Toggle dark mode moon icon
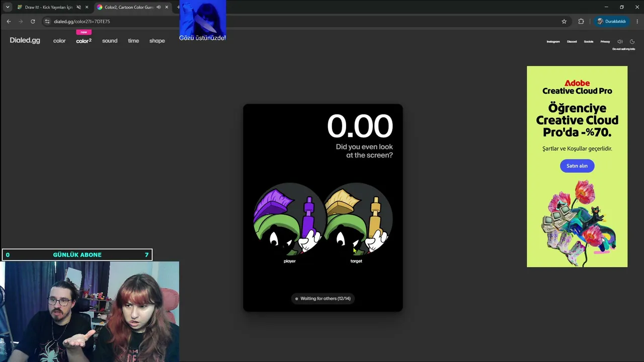 pyautogui.click(x=632, y=42)
